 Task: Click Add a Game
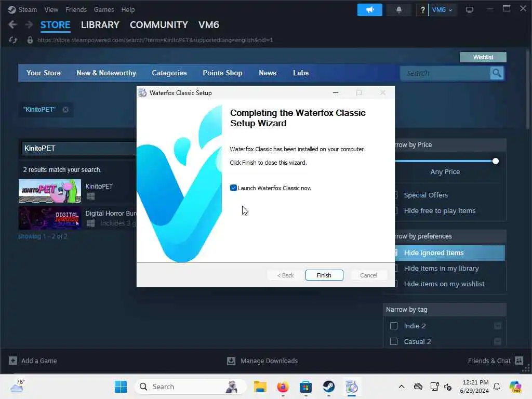(x=33, y=361)
